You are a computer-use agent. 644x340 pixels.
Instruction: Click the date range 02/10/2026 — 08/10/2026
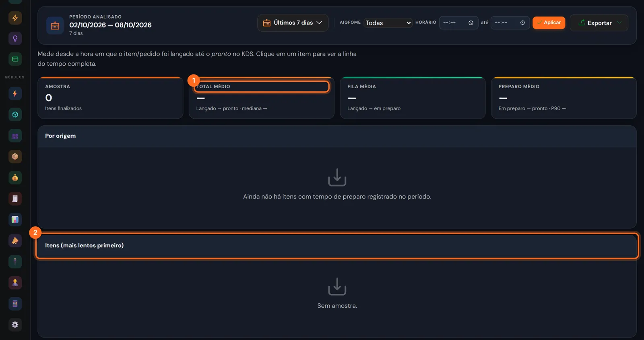click(110, 25)
